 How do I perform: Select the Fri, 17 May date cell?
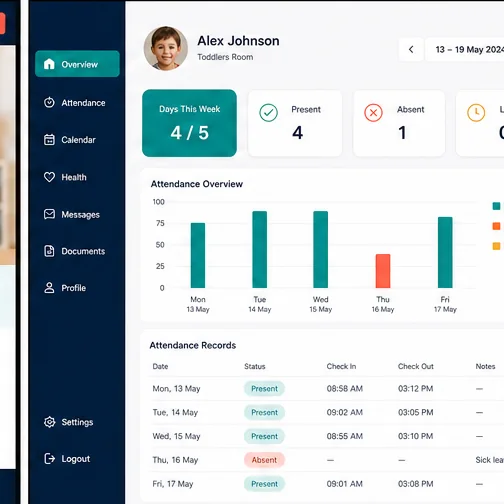click(173, 484)
